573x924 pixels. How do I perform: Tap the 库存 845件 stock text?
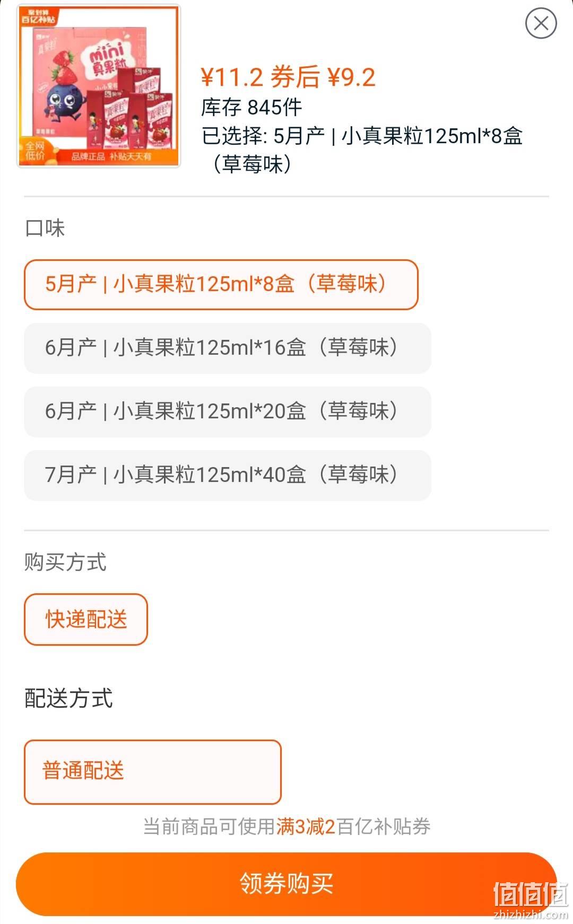(251, 108)
